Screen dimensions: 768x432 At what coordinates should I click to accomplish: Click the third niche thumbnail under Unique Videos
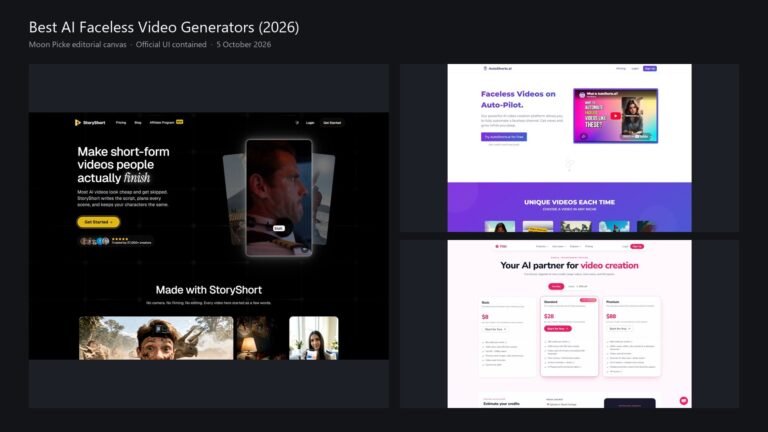click(x=576, y=227)
